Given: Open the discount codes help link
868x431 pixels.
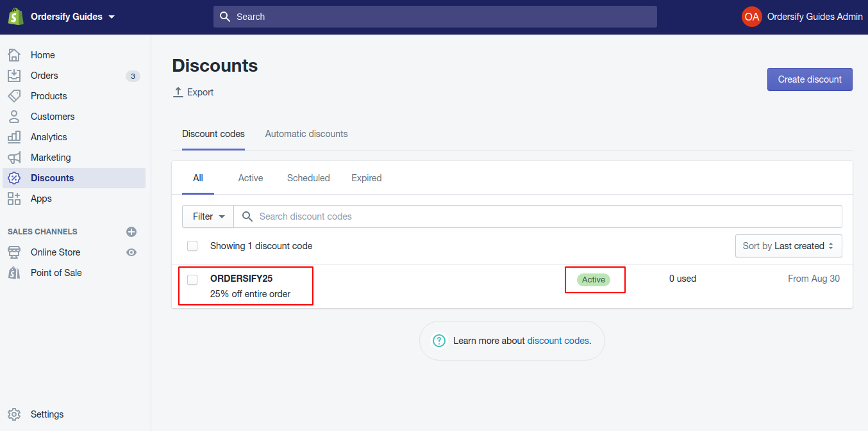Looking at the screenshot, I should (558, 341).
